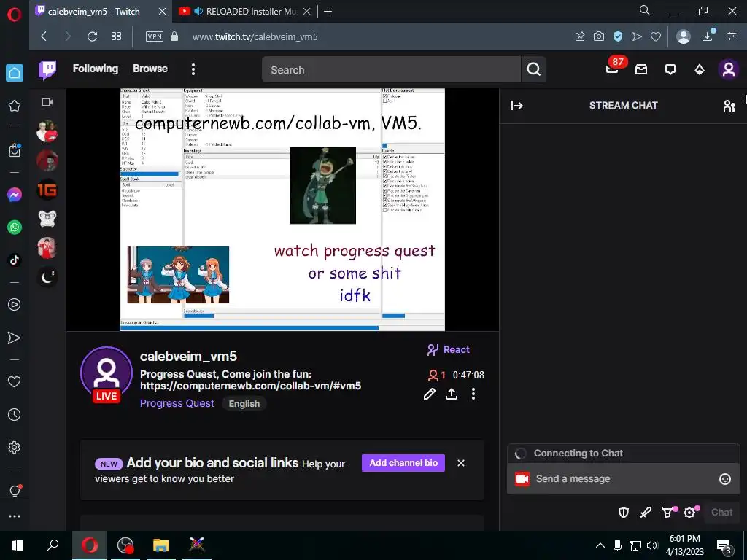Open Opera menu logo

[x=15, y=15]
